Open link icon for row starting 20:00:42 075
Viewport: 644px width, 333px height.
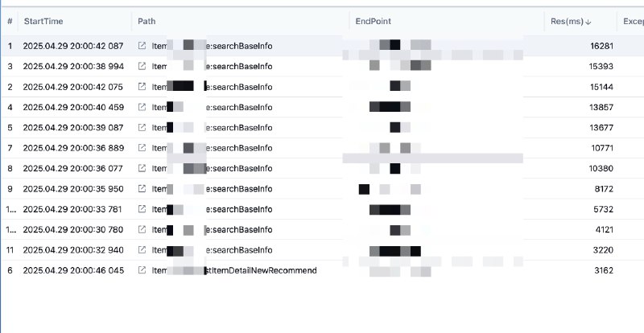142,87
